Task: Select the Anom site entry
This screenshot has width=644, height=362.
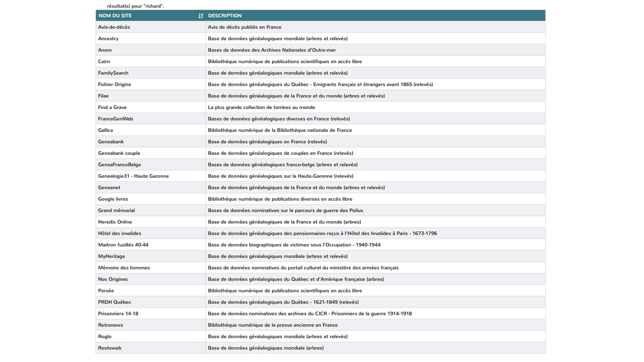Action: pyautogui.click(x=105, y=50)
